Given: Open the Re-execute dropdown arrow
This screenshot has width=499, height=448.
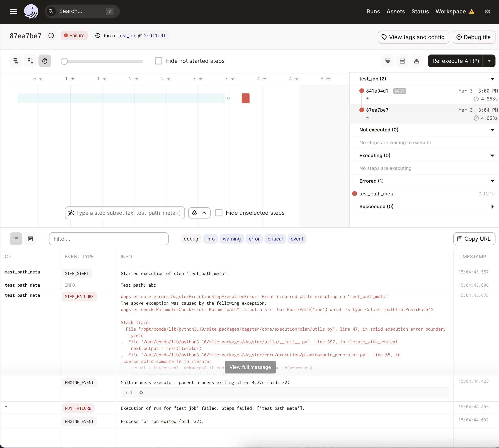Looking at the screenshot, I should pos(489,61).
